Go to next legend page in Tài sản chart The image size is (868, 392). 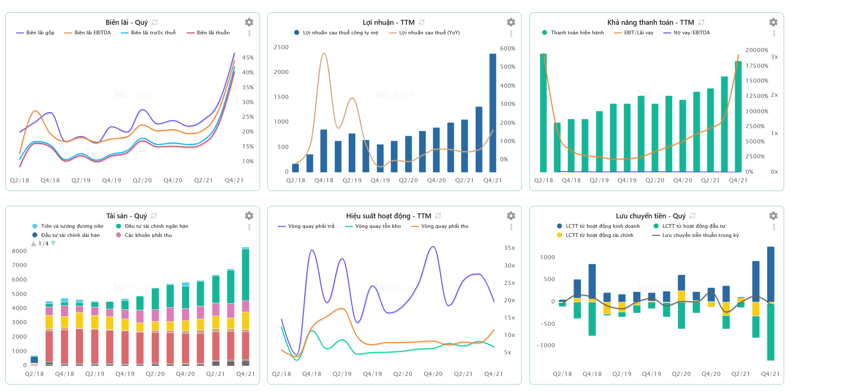click(x=53, y=244)
